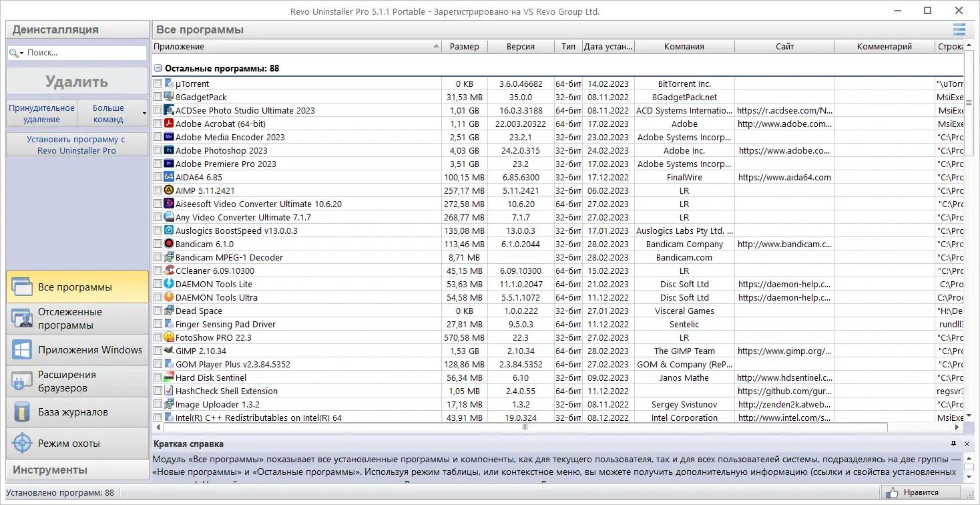Select the GIMP mascot icon
980x505 pixels.
(169, 351)
